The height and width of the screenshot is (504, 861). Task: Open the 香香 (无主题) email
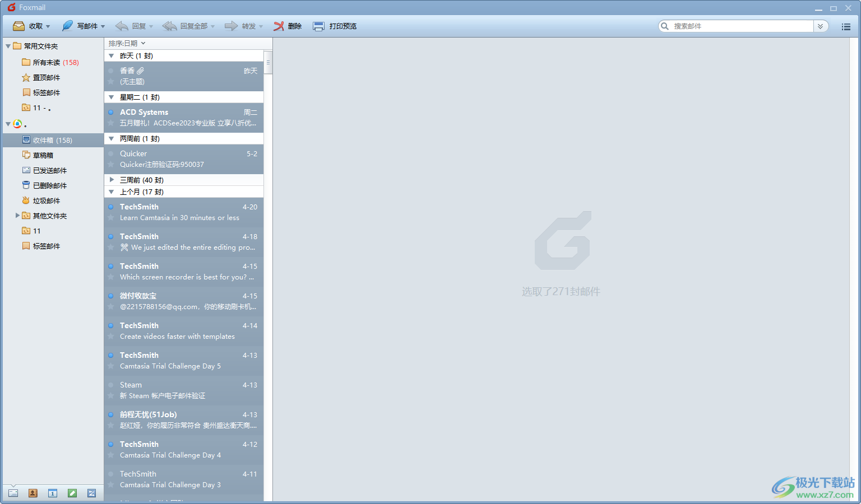(184, 76)
